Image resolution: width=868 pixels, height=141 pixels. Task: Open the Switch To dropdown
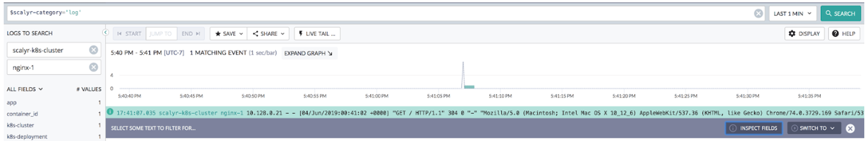pyautogui.click(x=814, y=128)
